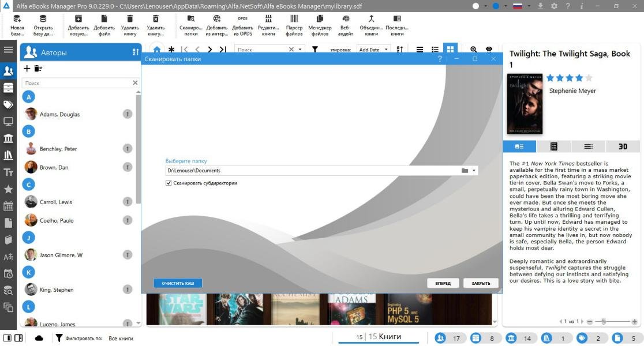This screenshot has height=346, width=644.
Task: Click the white theme color swatch
Action: tap(475, 6)
